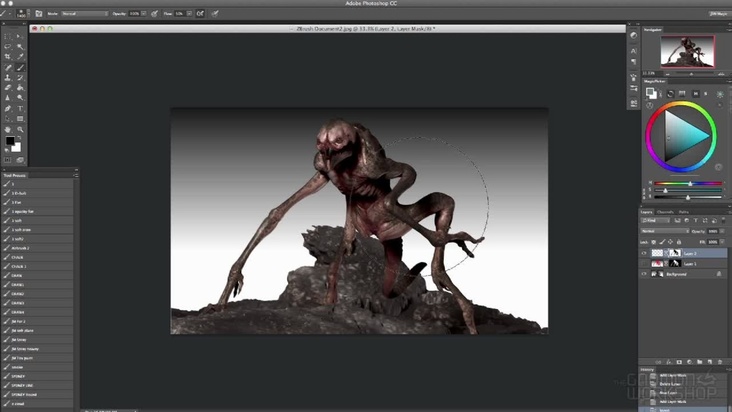The height and width of the screenshot is (412, 732).
Task: Select the Dodge tool
Action: click(x=20, y=98)
